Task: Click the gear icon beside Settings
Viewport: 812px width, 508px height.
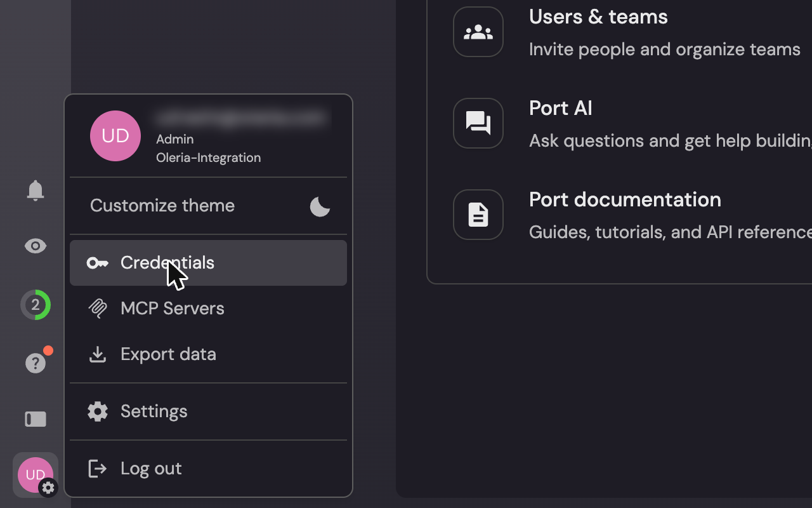Action: 98,411
